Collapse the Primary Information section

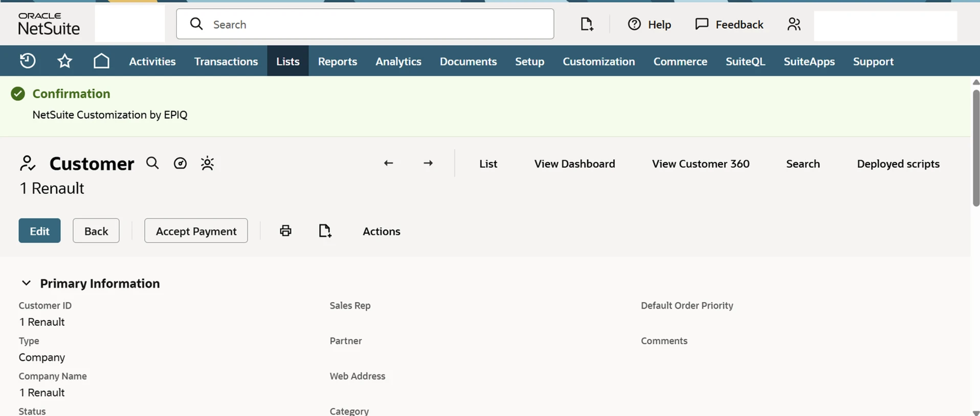26,283
